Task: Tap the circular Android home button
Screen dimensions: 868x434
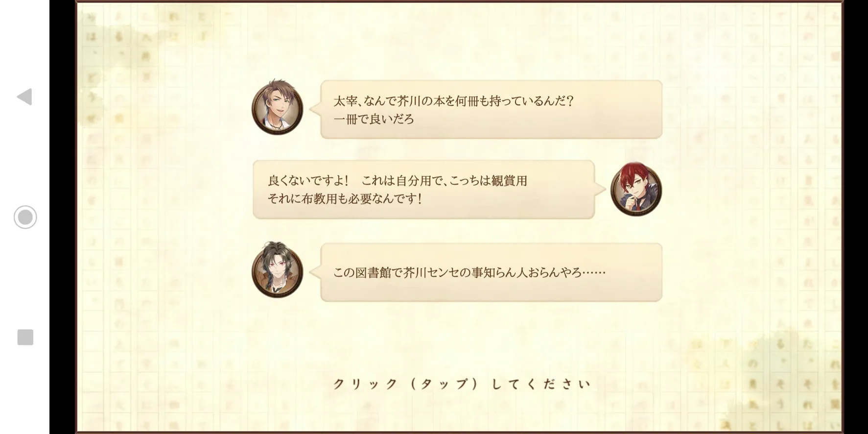Action: coord(25,217)
